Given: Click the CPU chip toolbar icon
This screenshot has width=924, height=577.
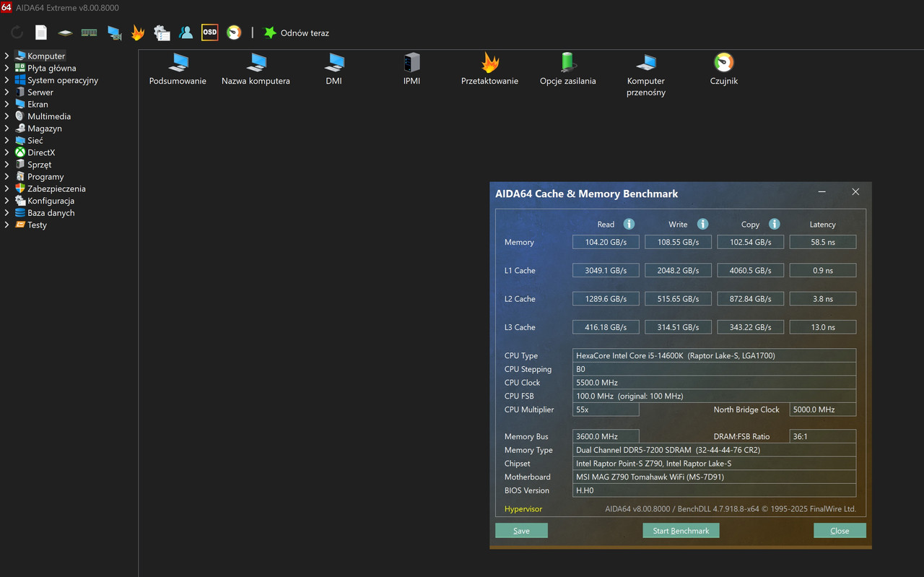Looking at the screenshot, I should (x=65, y=32).
